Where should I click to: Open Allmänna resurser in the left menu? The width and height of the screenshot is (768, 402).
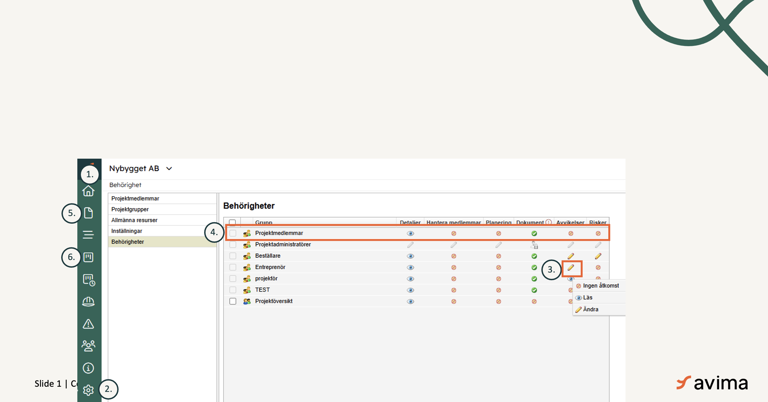click(134, 220)
